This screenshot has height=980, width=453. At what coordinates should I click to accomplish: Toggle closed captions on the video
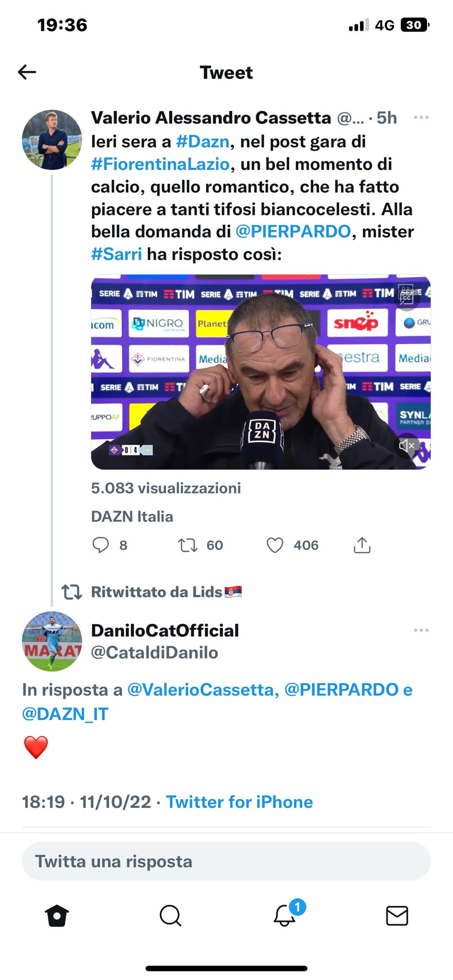tap(407, 298)
